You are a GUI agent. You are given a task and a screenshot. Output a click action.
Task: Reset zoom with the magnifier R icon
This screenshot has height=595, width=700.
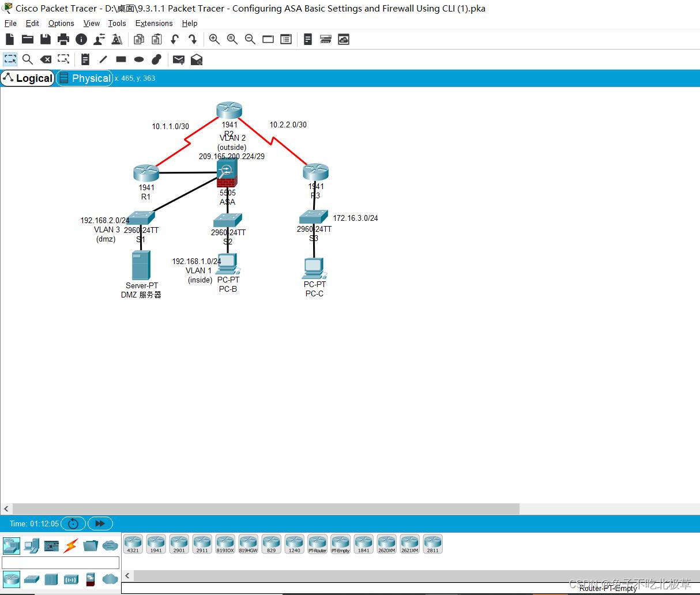point(232,39)
